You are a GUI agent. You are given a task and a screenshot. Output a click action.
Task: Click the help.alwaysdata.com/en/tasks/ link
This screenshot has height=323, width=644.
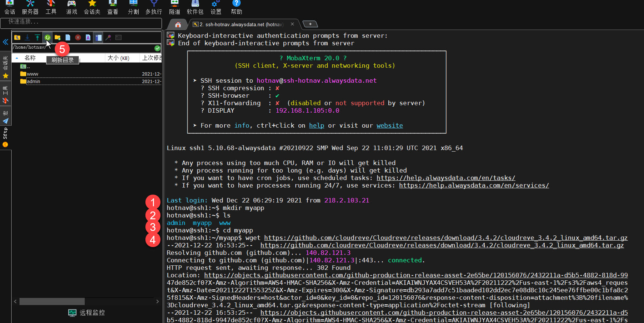(446, 178)
